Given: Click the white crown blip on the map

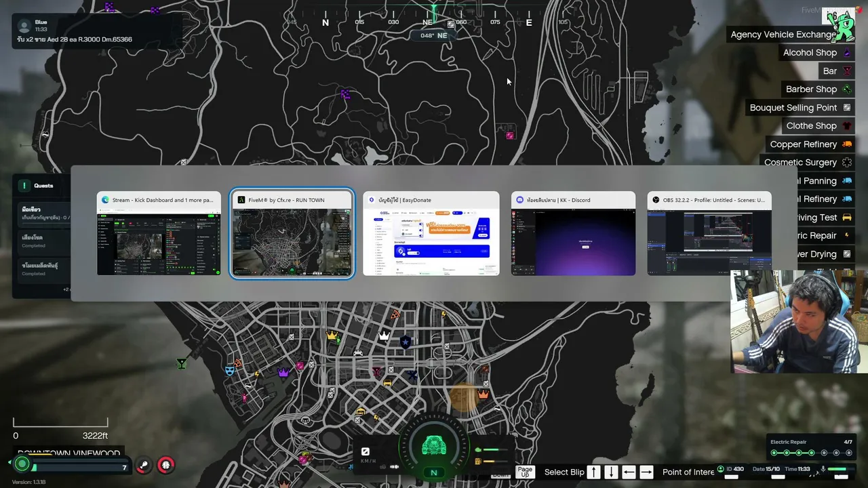Looking at the screenshot, I should point(384,335).
